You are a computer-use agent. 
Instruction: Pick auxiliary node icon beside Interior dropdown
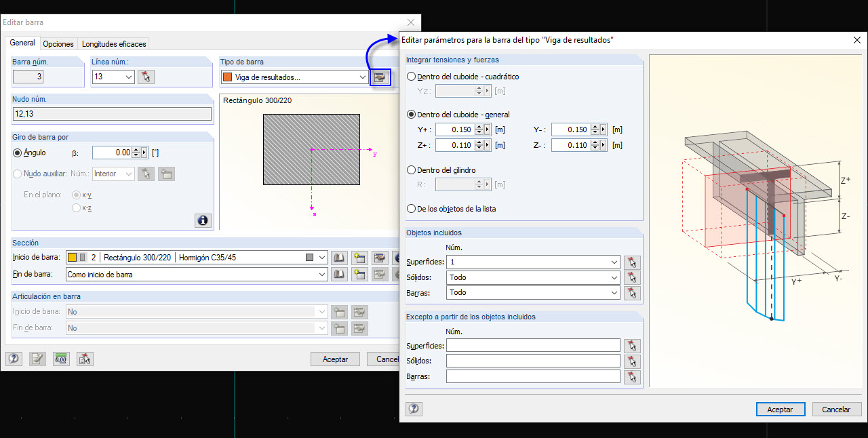tap(146, 174)
